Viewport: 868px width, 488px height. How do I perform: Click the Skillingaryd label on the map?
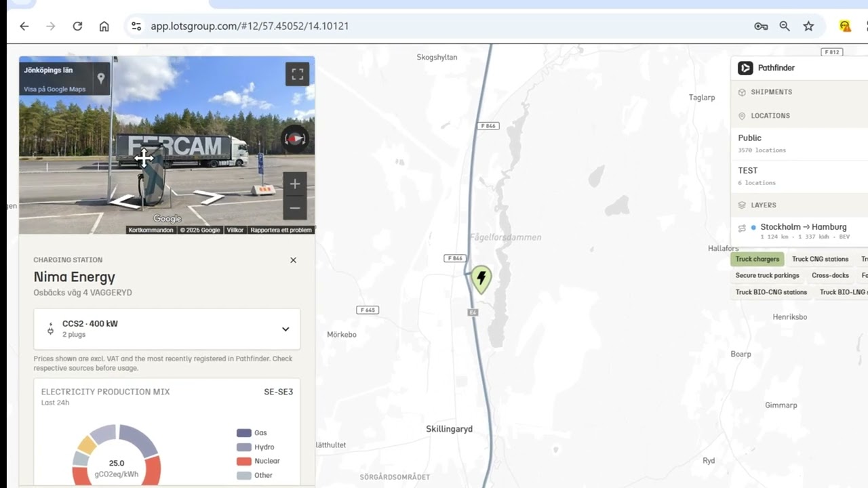point(449,429)
